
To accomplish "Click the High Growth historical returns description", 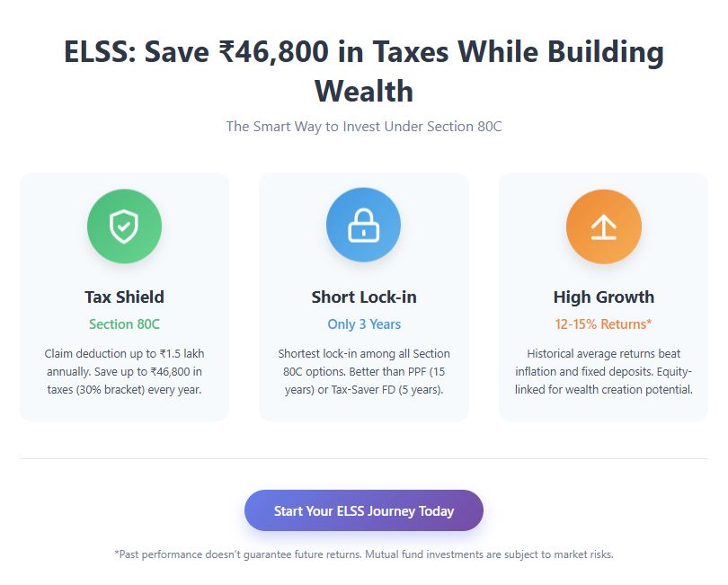I will (603, 371).
